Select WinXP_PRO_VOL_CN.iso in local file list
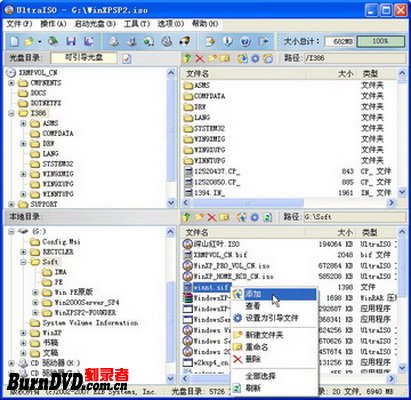This screenshot has width=411, height=400. (227, 266)
